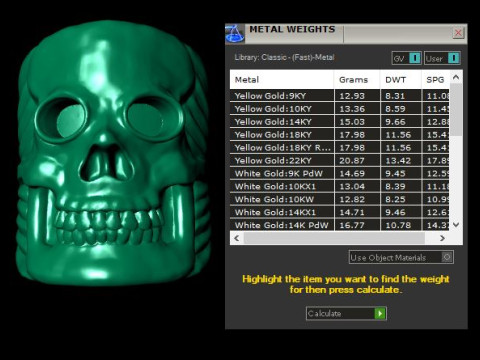Sort by the SPG column header

(435, 80)
